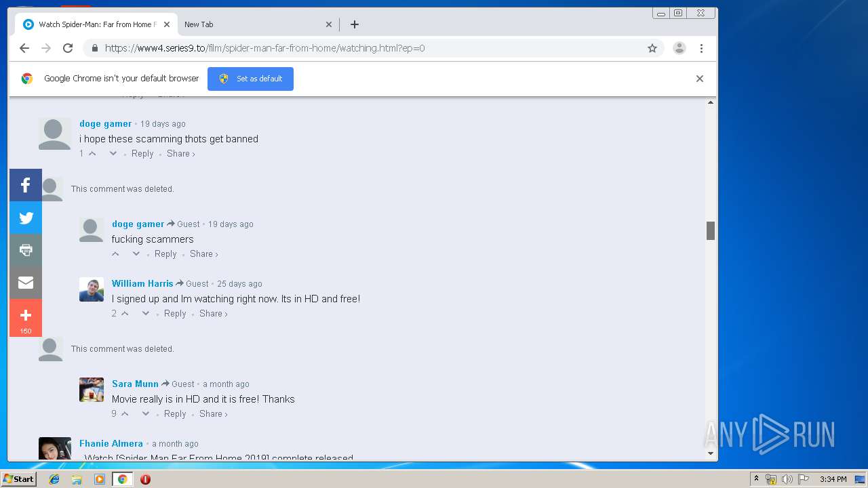Open more share options plus icon
Viewport: 868px width, 488px height.
click(x=26, y=318)
